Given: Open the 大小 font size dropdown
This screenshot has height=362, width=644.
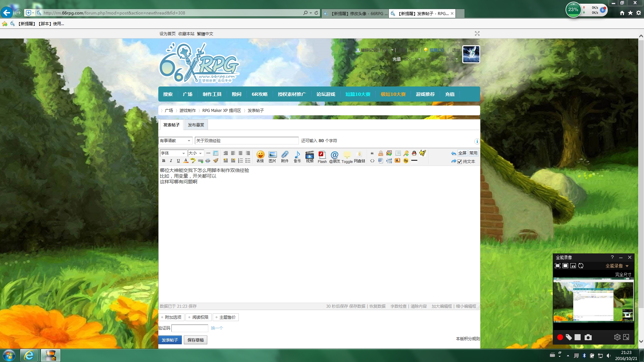Looking at the screenshot, I should pyautogui.click(x=196, y=153).
